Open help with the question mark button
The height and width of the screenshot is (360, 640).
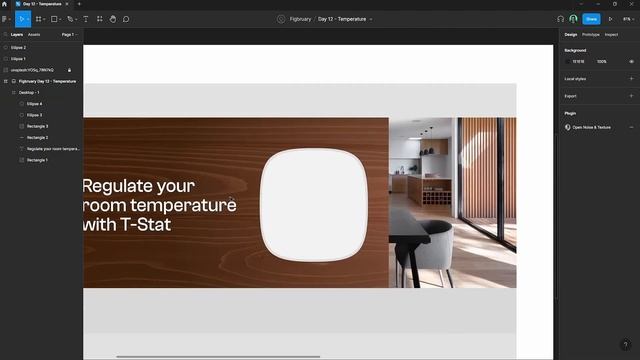point(625,345)
